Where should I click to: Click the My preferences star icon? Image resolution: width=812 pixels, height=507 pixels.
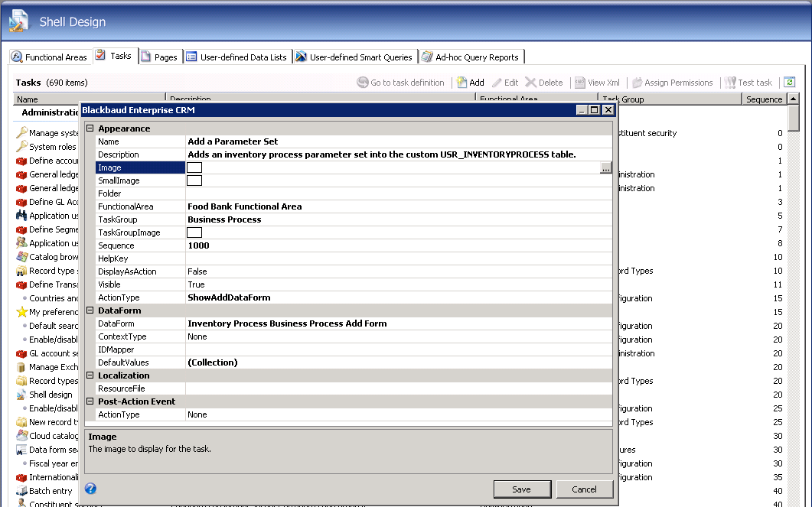[x=21, y=312]
